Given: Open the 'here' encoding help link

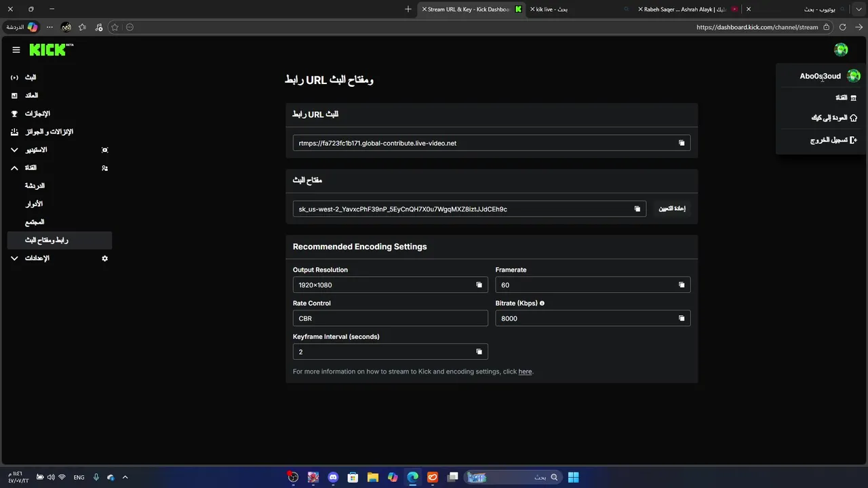Looking at the screenshot, I should [x=525, y=371].
